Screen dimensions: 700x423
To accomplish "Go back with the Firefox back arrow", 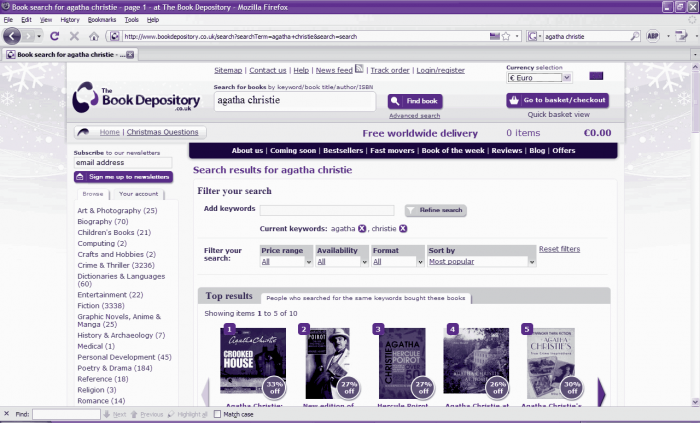I will [x=12, y=36].
